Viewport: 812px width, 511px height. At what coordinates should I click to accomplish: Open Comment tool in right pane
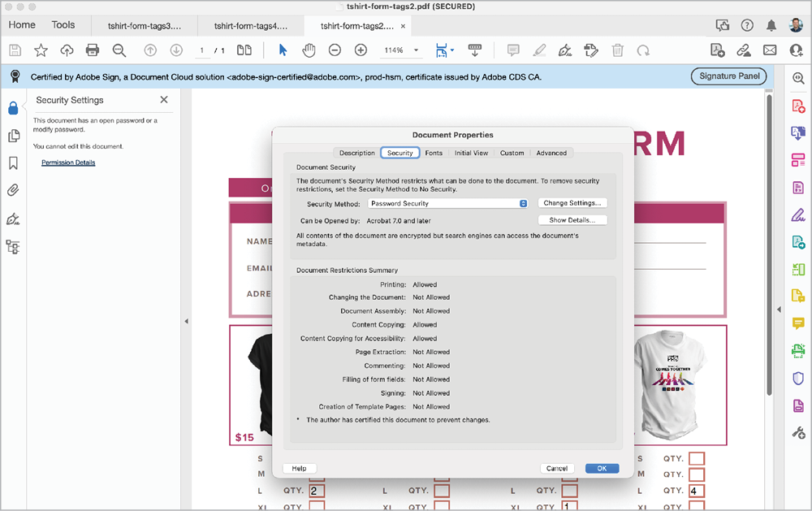click(798, 323)
